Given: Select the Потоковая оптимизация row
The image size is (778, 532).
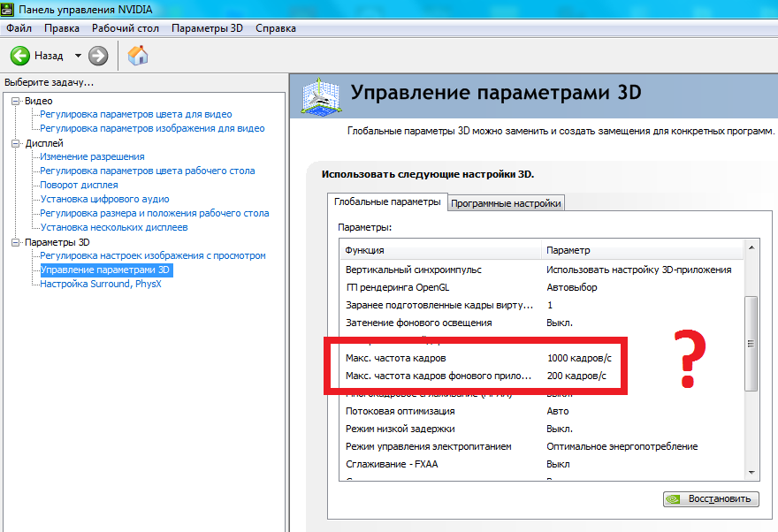Looking at the screenshot, I should (x=542, y=411).
